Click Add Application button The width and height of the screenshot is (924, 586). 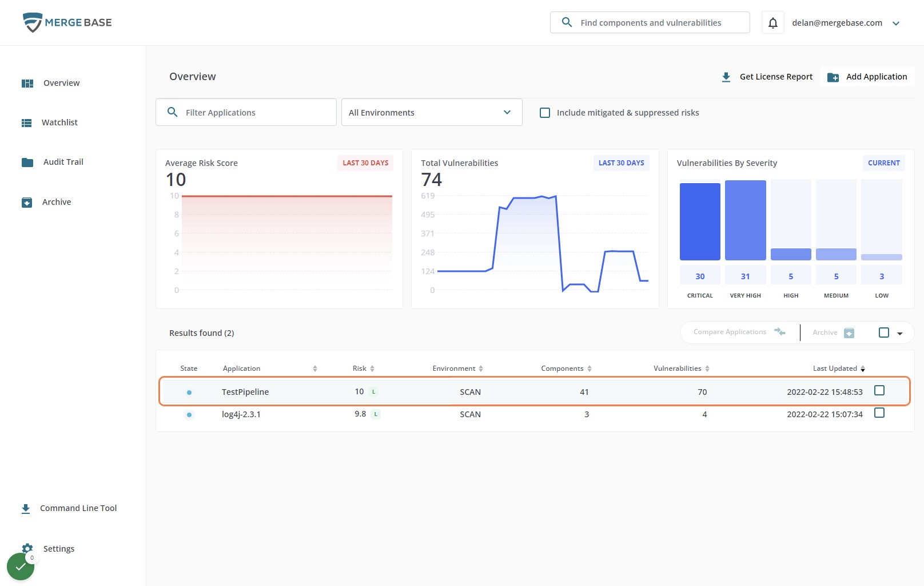(x=867, y=77)
